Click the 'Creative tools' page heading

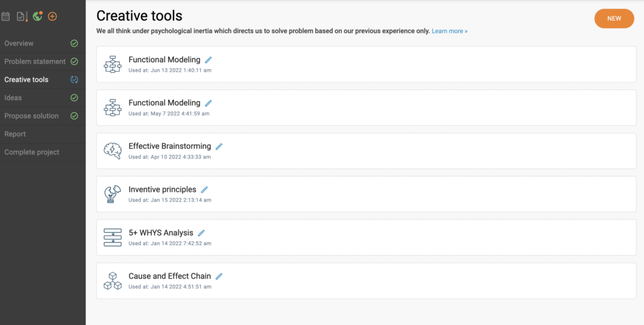tap(139, 16)
